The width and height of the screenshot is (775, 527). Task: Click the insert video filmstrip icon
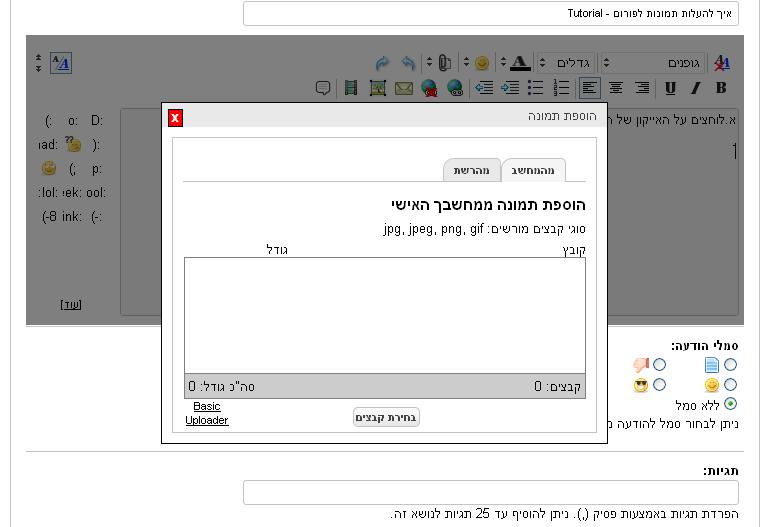pyautogui.click(x=351, y=88)
